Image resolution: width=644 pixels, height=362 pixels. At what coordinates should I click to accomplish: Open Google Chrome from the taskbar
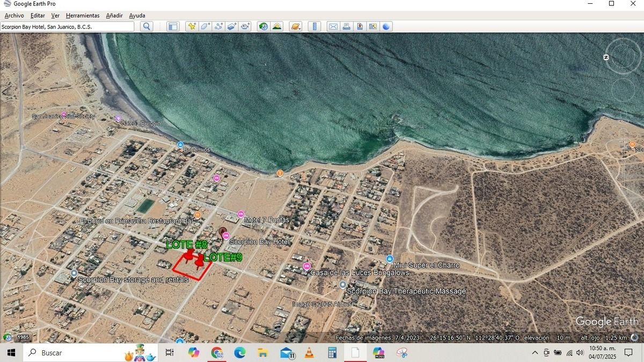(x=217, y=352)
